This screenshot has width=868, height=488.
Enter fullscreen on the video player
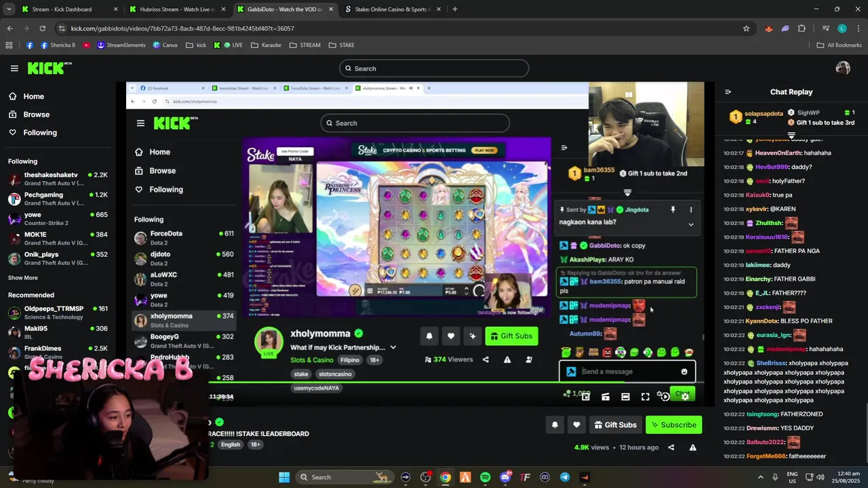[x=645, y=396]
